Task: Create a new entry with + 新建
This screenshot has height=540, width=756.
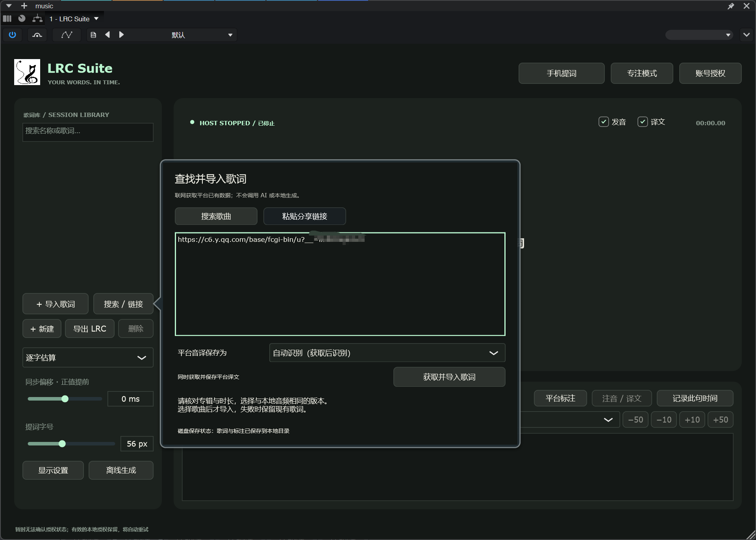Action: click(x=42, y=328)
